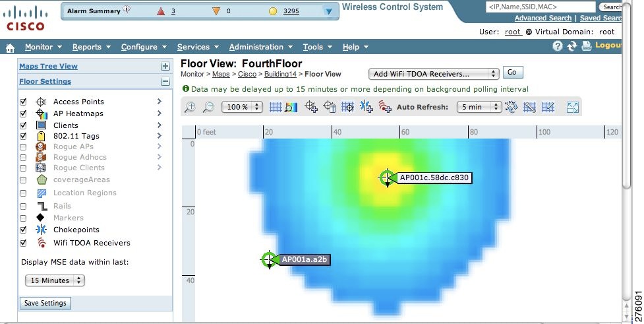Uncheck the Access Points checkbox

pos(23,102)
